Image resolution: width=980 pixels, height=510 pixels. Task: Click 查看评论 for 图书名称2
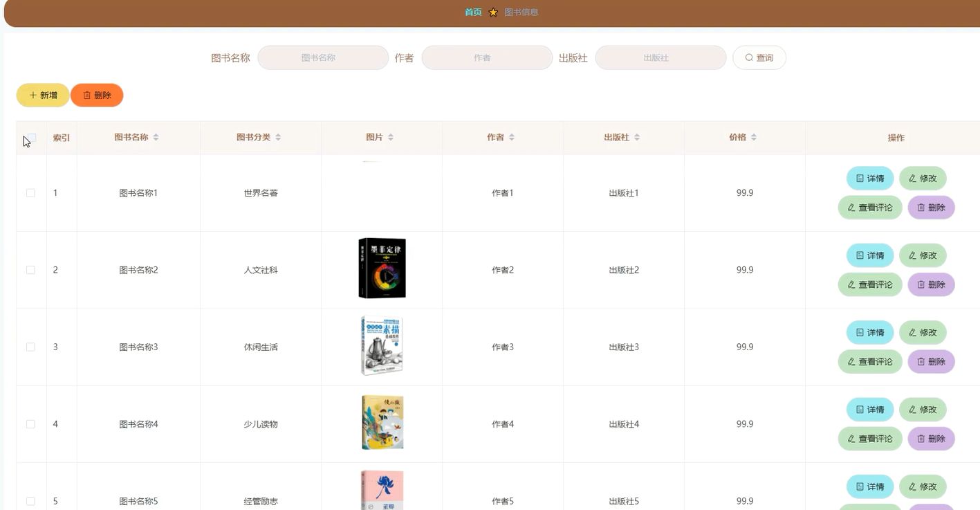point(870,284)
